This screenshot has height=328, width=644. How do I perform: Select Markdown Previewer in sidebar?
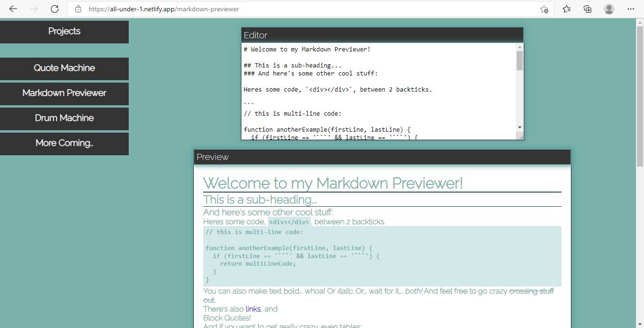click(64, 93)
